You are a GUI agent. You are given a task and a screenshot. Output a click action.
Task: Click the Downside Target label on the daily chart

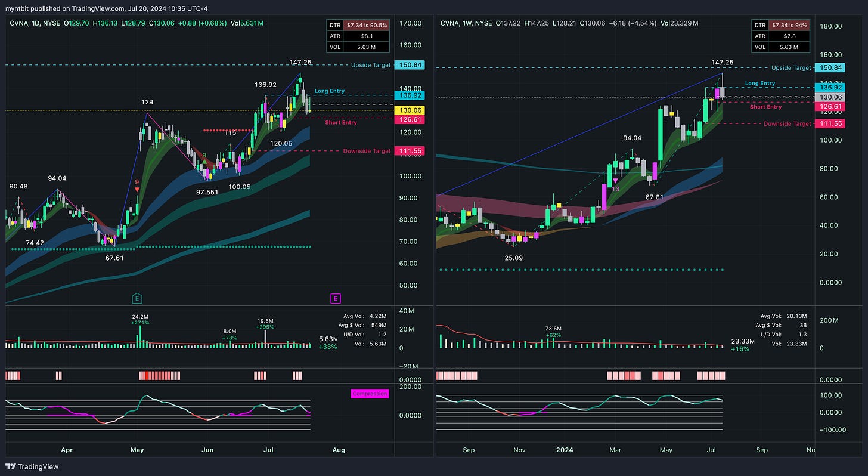coord(367,152)
